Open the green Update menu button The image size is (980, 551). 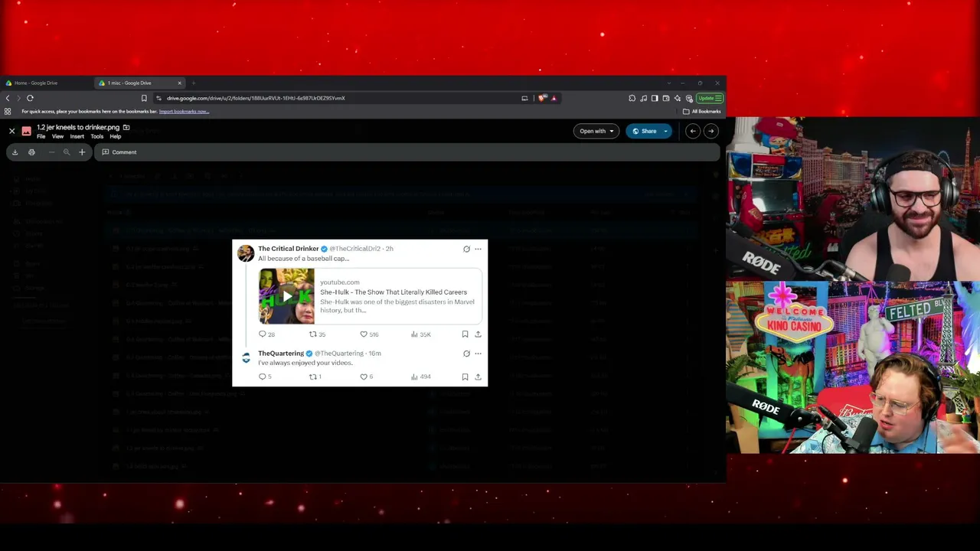click(x=710, y=98)
